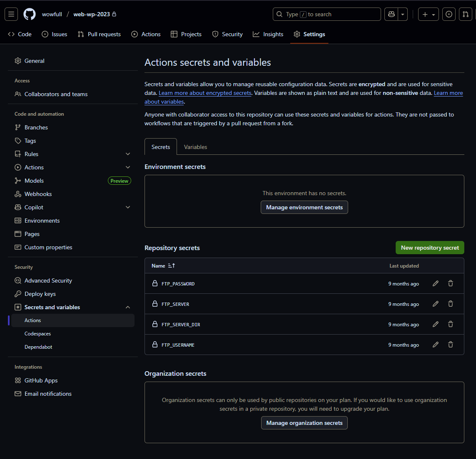This screenshot has height=459, width=476.
Task: Open pull requests icon in top-right header
Action: [x=466, y=14]
